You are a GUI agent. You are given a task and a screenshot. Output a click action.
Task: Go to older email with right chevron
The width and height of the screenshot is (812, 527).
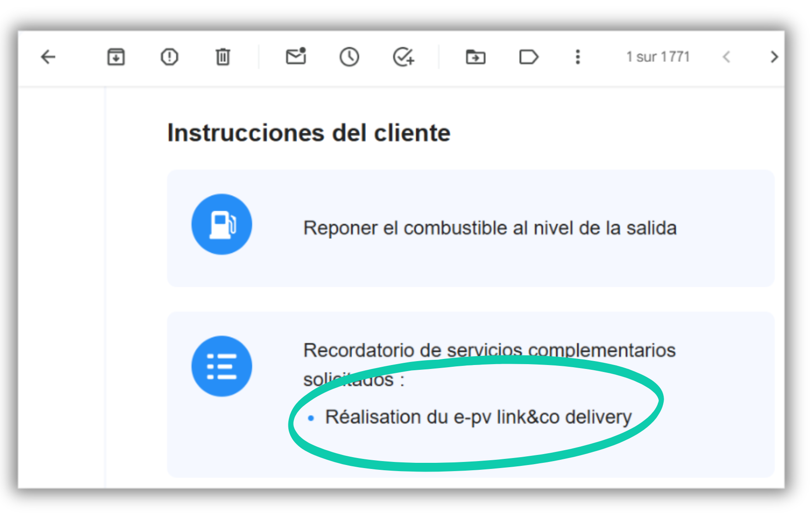[774, 57]
